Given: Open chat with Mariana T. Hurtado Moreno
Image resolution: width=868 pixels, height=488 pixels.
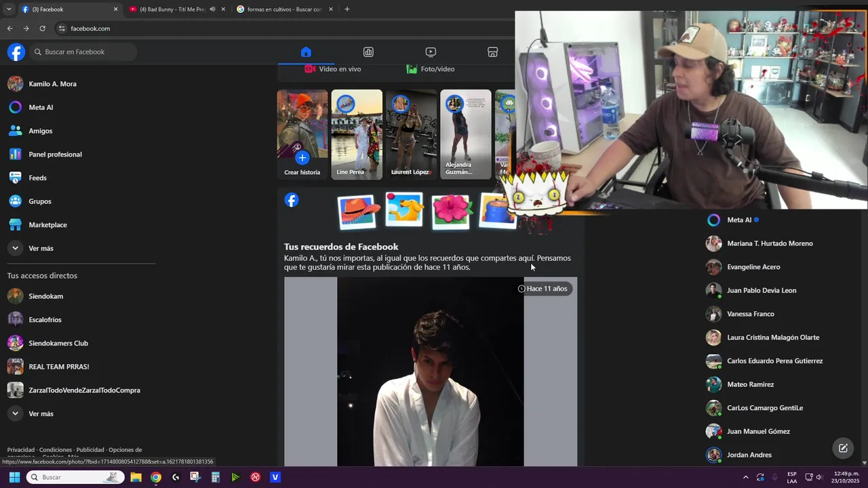Looking at the screenshot, I should tap(770, 243).
